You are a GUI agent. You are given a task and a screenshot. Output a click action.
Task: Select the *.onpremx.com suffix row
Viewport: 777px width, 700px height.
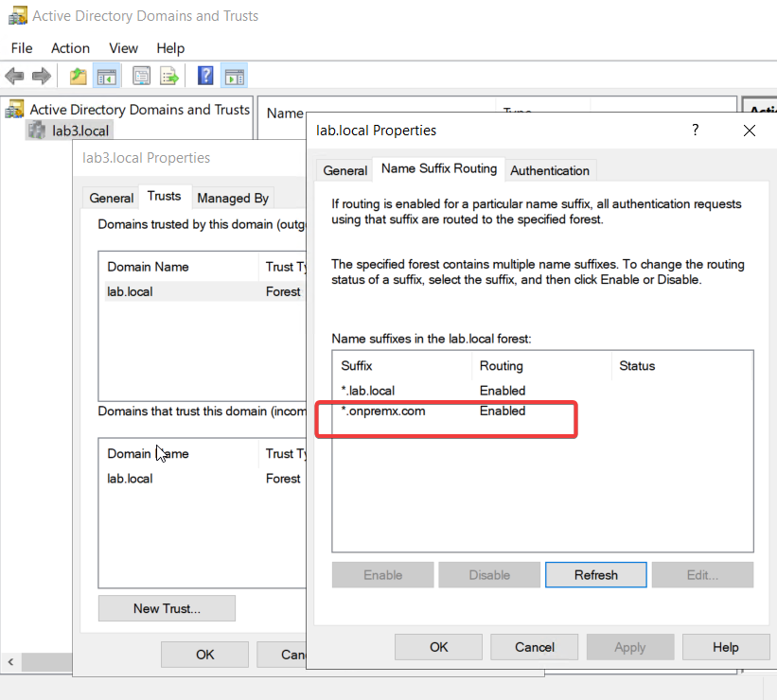coord(542,411)
